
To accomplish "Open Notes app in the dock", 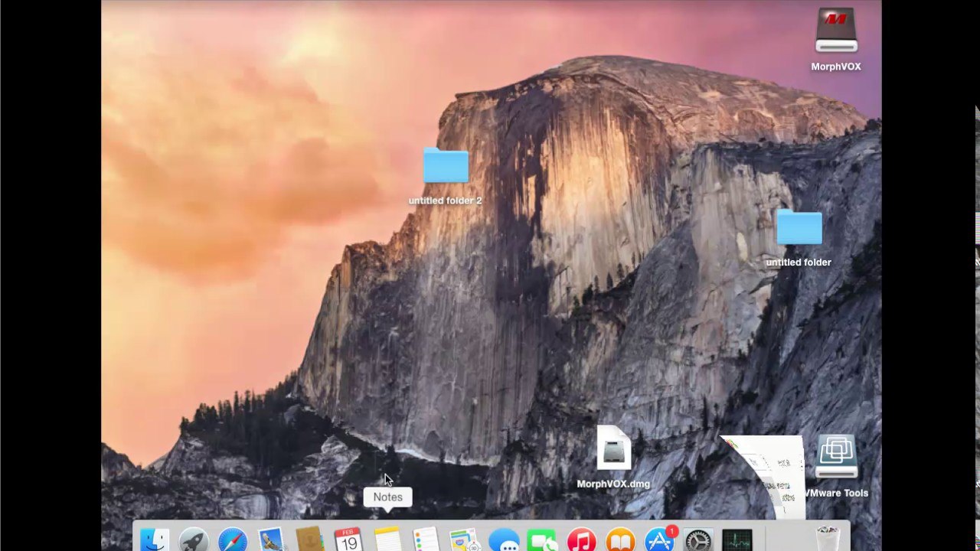I will pyautogui.click(x=387, y=540).
